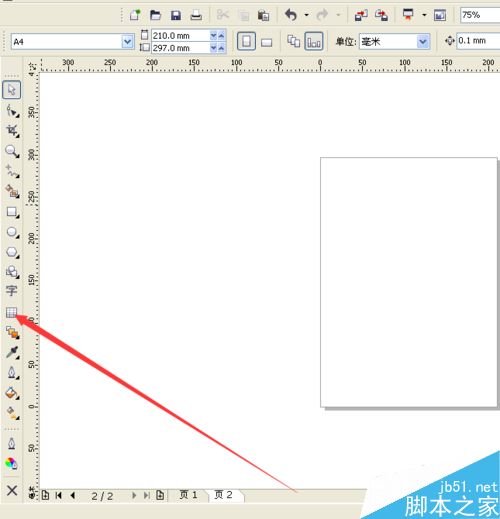Click the Import icon
This screenshot has height=519, width=500.
[x=361, y=15]
